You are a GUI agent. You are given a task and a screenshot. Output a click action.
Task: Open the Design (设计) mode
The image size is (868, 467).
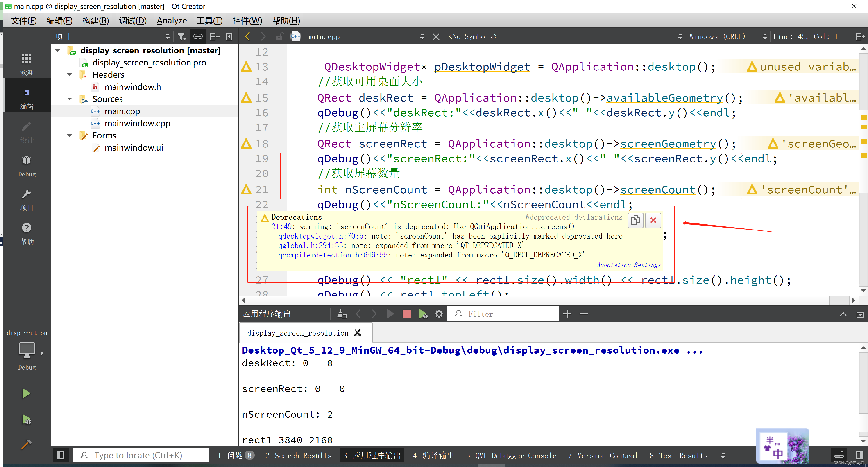(x=27, y=132)
